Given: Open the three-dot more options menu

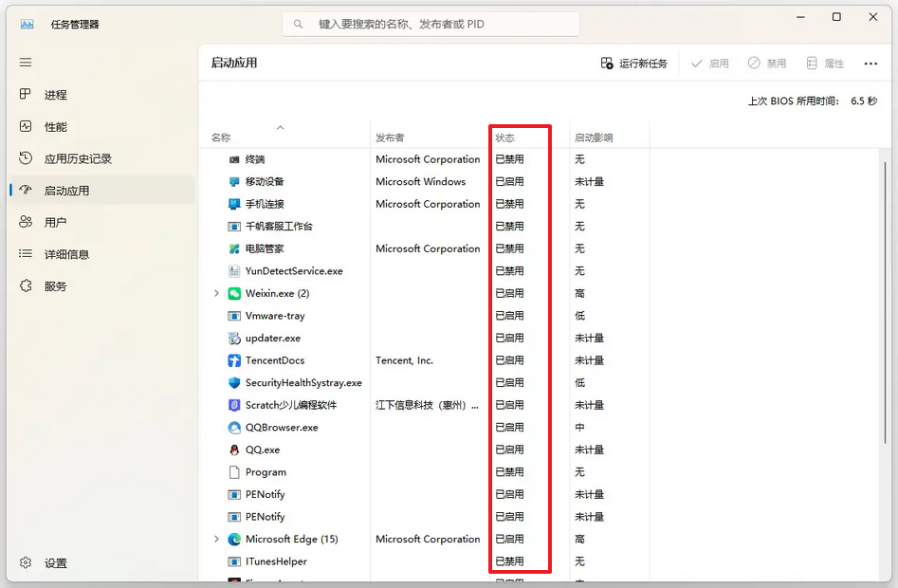Looking at the screenshot, I should [x=871, y=63].
